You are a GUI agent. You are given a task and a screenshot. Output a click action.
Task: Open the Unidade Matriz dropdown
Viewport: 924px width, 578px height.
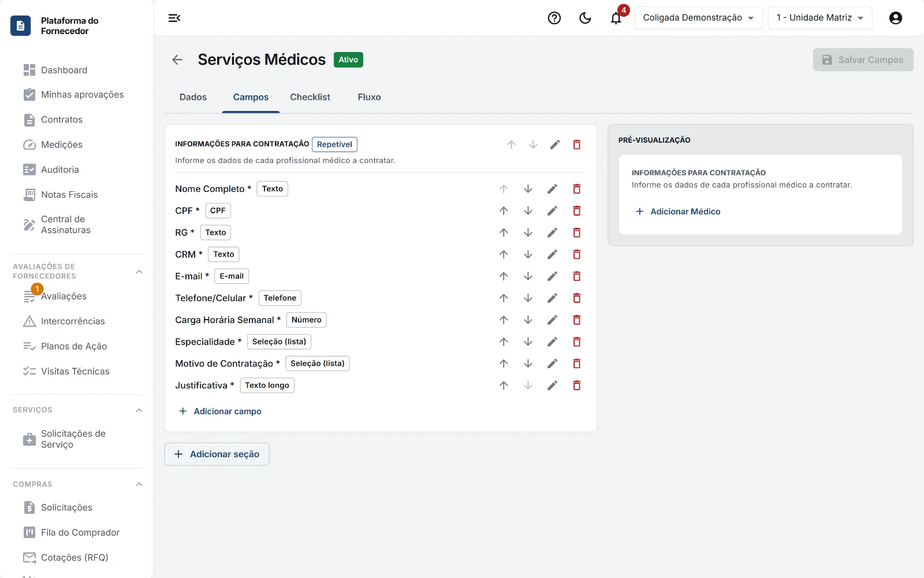tap(820, 18)
